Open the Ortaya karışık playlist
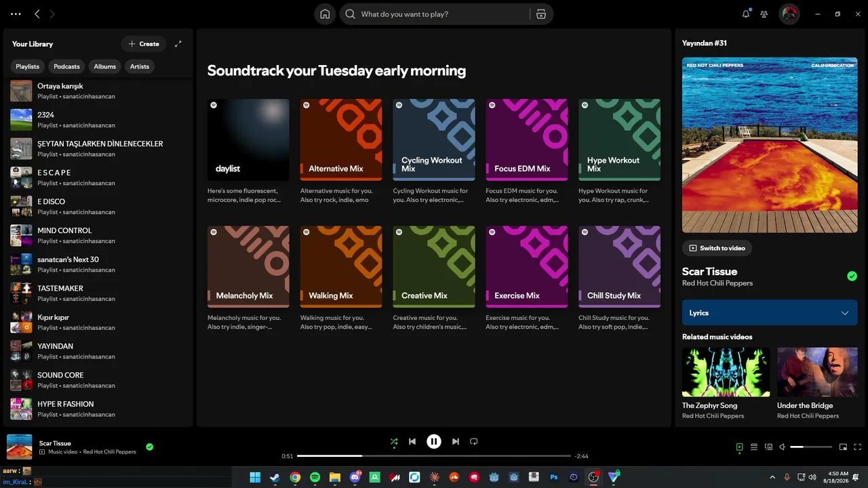 tap(98, 91)
